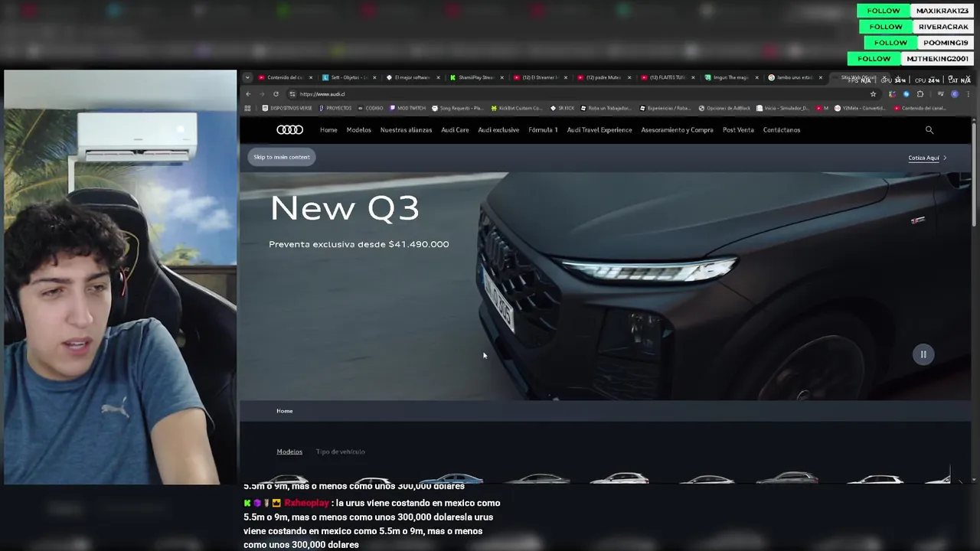Screen dimensions: 980x551
Task: Click the Chrome profile avatar icon
Action: [x=955, y=94]
